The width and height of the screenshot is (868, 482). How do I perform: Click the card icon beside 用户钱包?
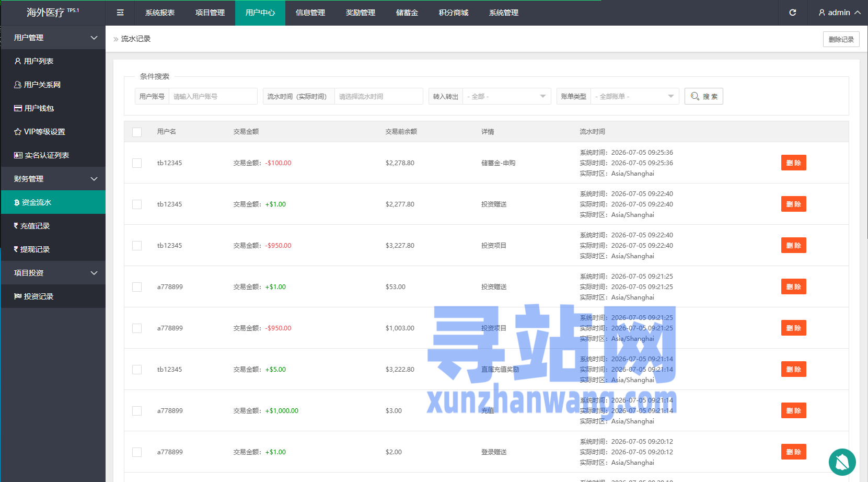(18, 108)
